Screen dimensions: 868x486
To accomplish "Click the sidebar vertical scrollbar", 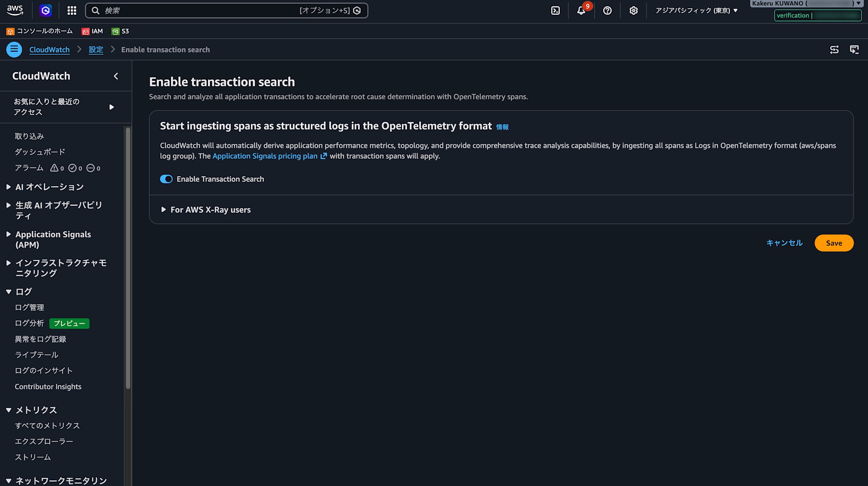I will coord(128,258).
